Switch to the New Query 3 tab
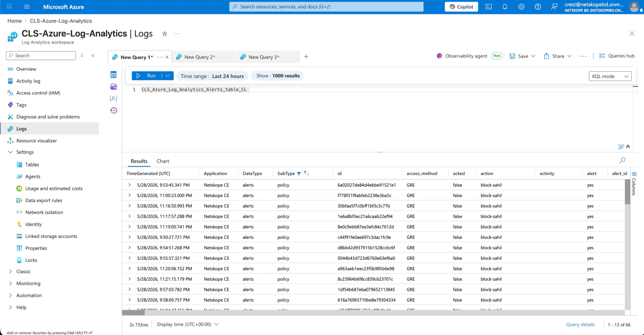The height and width of the screenshot is (335, 644). pyautogui.click(x=268, y=57)
